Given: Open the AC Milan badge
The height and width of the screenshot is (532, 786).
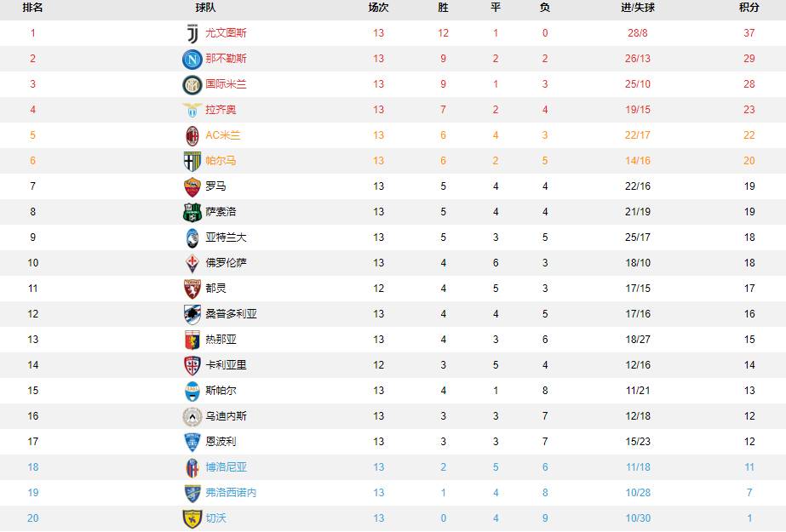Looking at the screenshot, I should pos(192,135).
